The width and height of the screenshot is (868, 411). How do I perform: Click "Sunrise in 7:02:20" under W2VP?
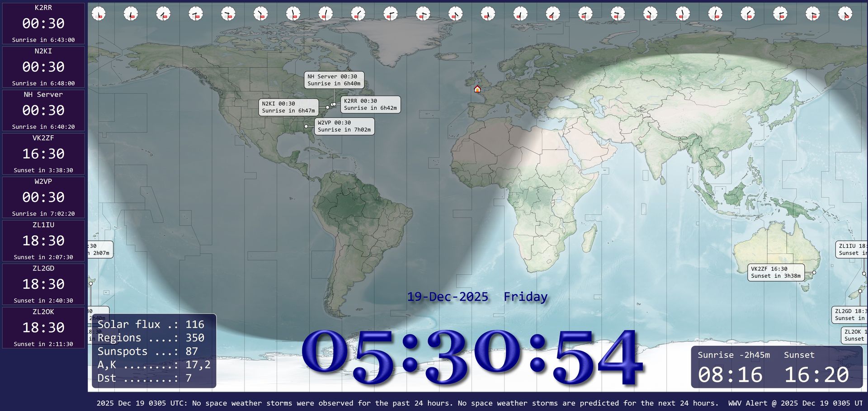click(43, 213)
